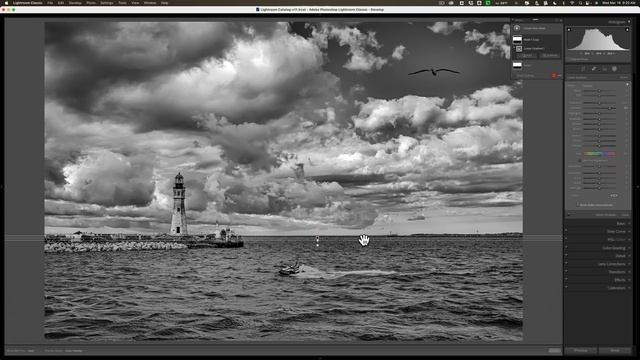Toggle the Show Overlay checkbox
The height and width of the screenshot is (360, 640).
coord(515,76)
